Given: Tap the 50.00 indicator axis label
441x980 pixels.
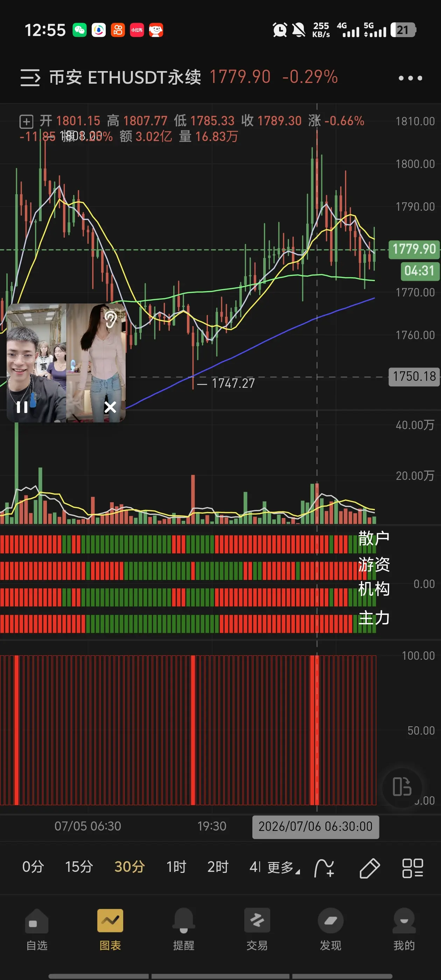Looking at the screenshot, I should pyautogui.click(x=421, y=730).
